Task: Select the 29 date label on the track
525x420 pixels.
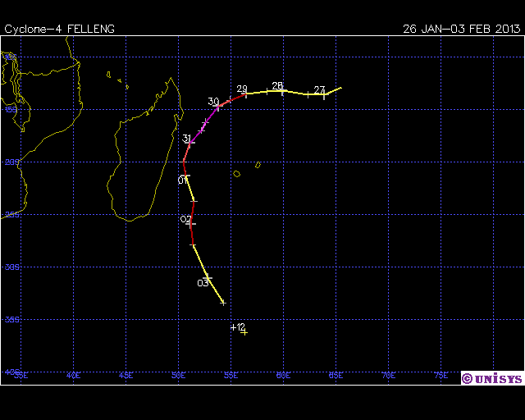Action: click(x=242, y=89)
